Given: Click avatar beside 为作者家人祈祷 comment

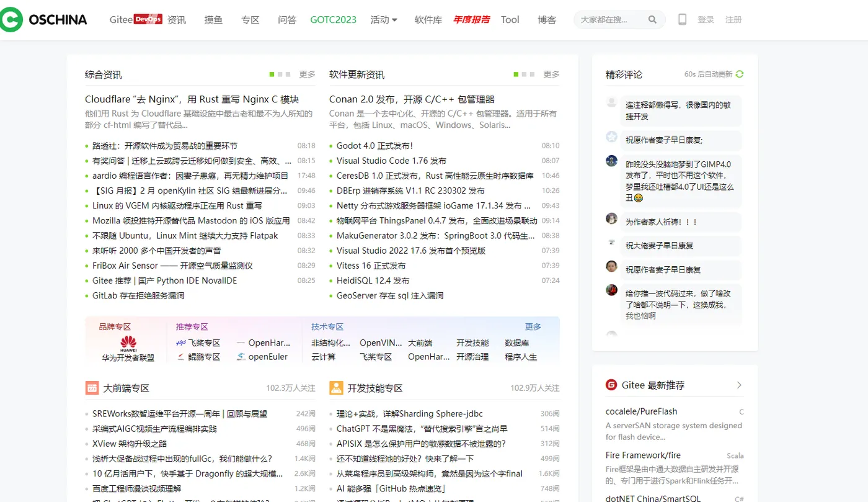Looking at the screenshot, I should (611, 218).
